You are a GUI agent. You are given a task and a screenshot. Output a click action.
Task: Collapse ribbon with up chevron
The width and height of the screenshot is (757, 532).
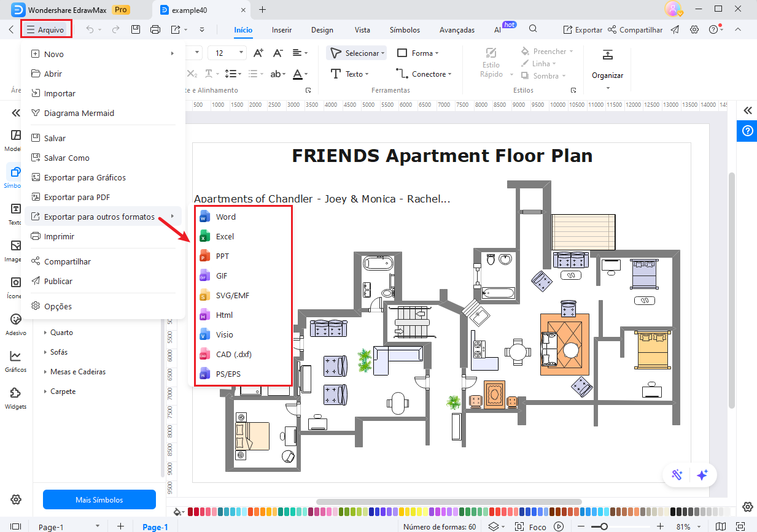(x=738, y=29)
